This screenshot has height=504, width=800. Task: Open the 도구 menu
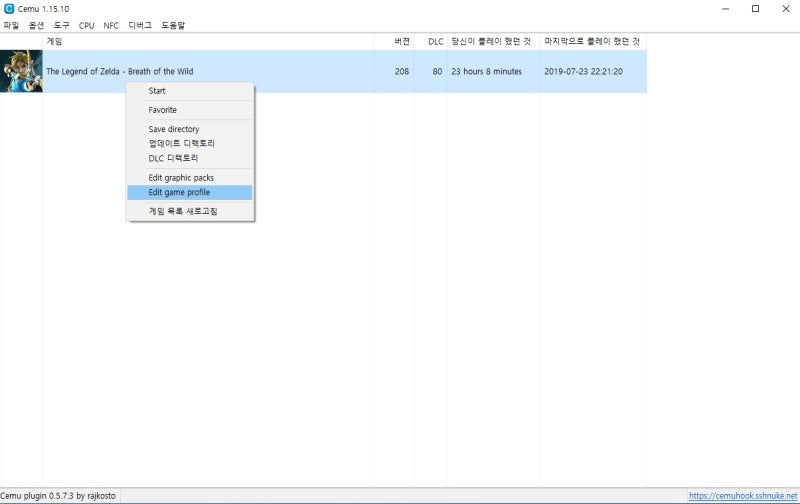point(61,26)
